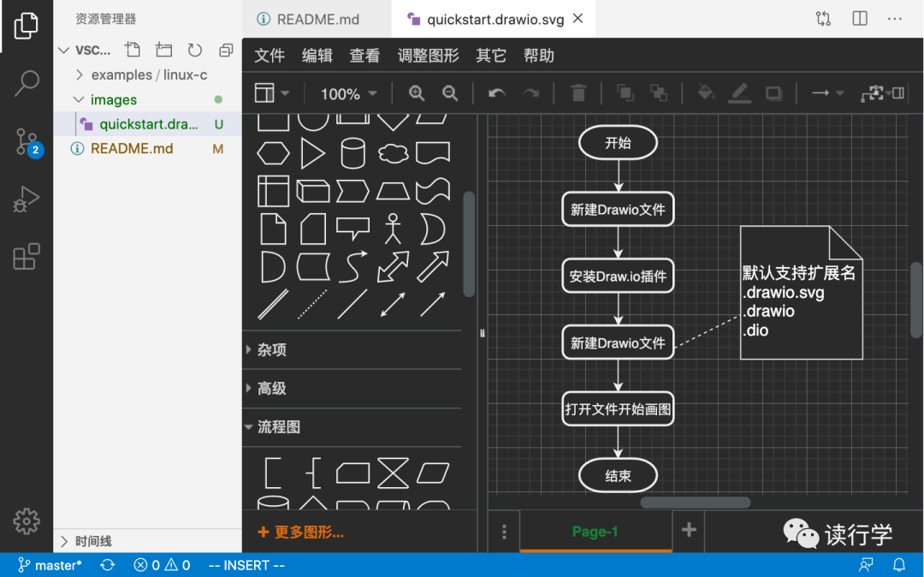Viewport: 924px width, 577px height.
Task: Split the editor to the right
Action: click(x=860, y=19)
